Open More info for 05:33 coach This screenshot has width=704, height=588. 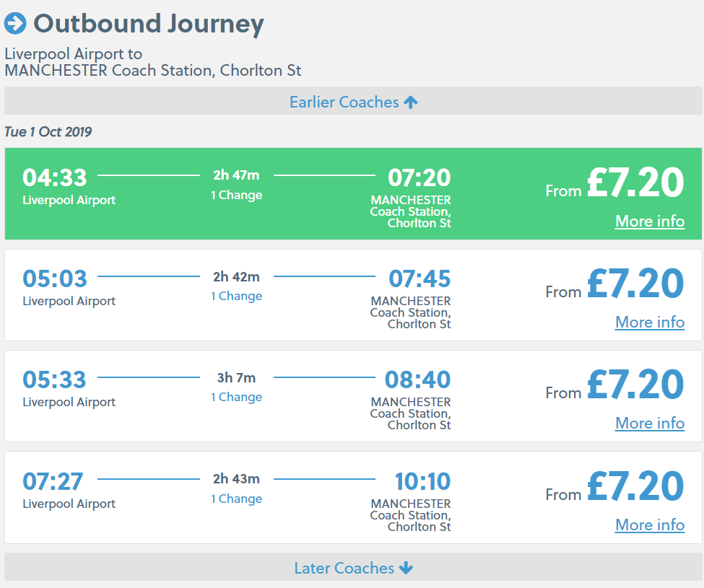(649, 423)
